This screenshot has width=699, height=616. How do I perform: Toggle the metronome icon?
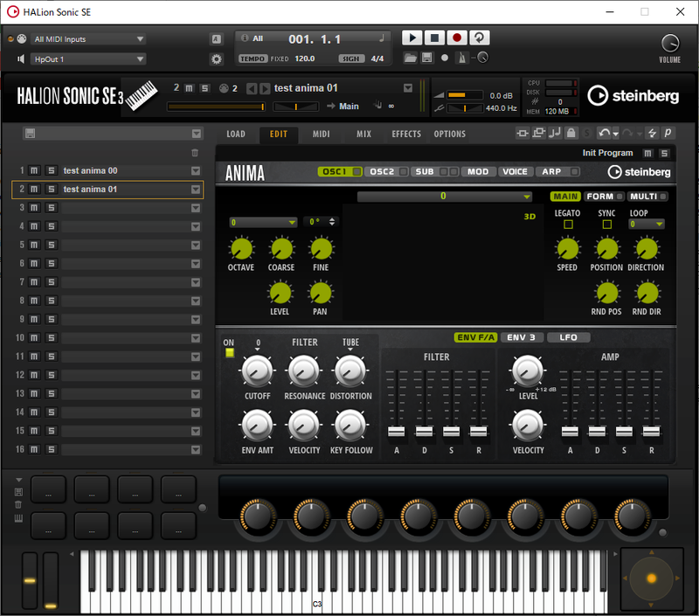click(x=462, y=58)
